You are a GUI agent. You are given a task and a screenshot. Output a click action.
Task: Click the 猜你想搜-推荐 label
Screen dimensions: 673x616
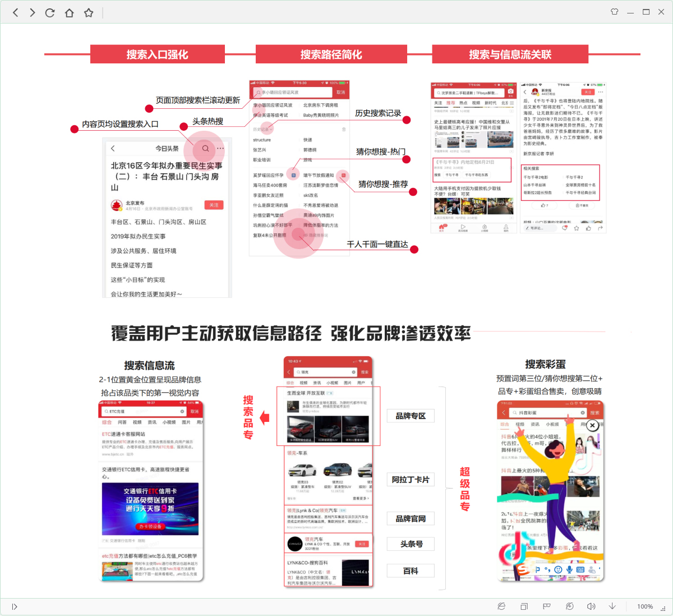click(x=383, y=184)
